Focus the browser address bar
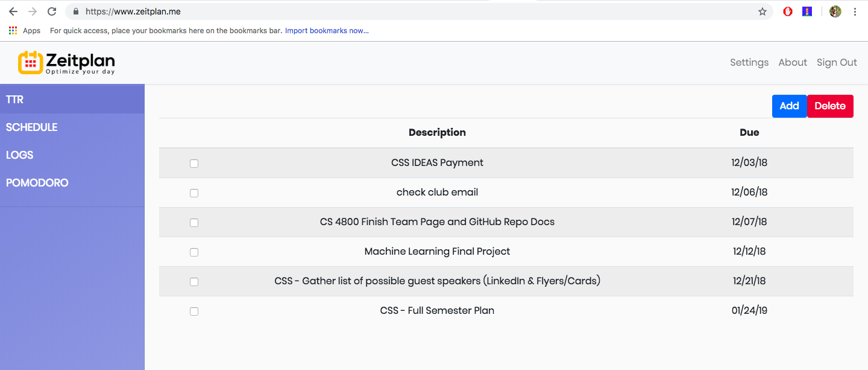Image resolution: width=868 pixels, height=370 pixels. [x=416, y=11]
